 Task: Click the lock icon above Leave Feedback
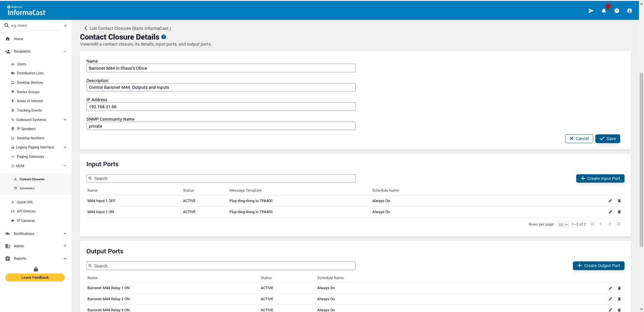[x=36, y=269]
